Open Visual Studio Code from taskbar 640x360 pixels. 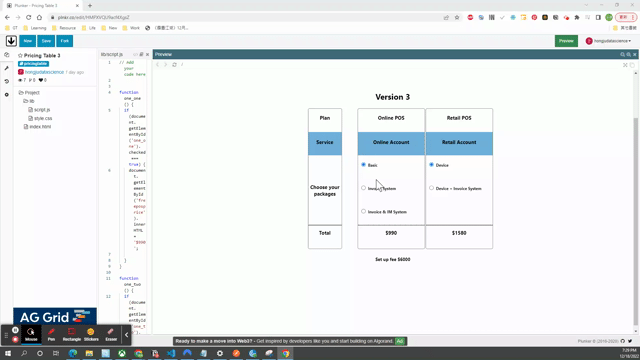click(x=171, y=353)
